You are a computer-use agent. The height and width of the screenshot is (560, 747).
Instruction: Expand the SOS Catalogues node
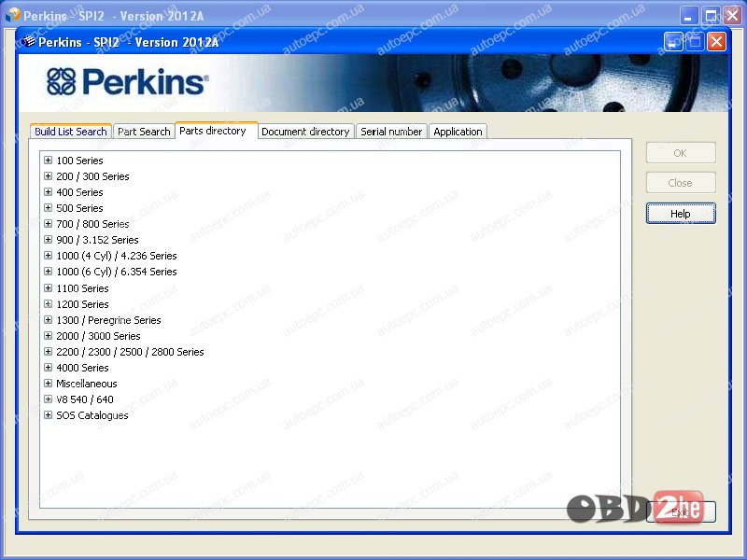(x=49, y=414)
